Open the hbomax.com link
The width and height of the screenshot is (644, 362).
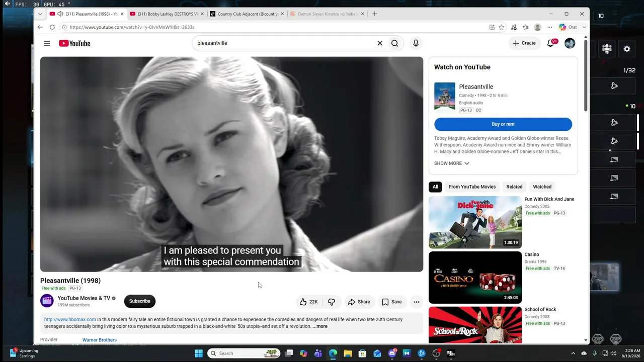pyautogui.click(x=70, y=320)
